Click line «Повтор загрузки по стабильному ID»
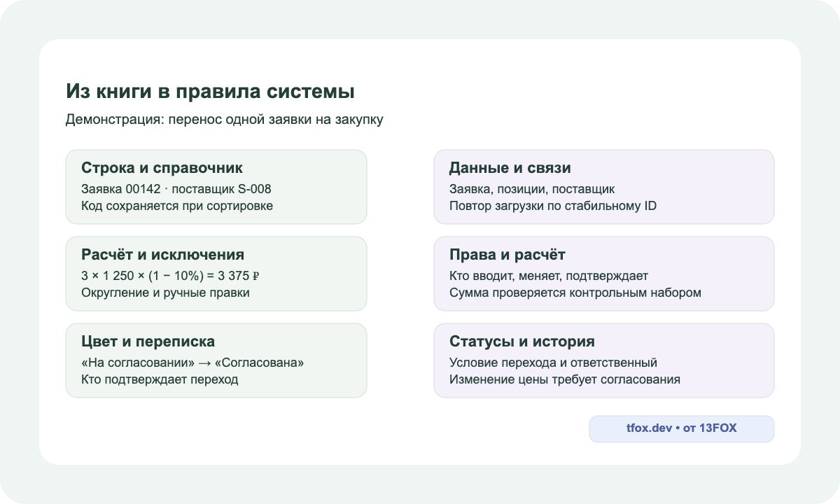Image resolution: width=840 pixels, height=504 pixels. coord(553,206)
